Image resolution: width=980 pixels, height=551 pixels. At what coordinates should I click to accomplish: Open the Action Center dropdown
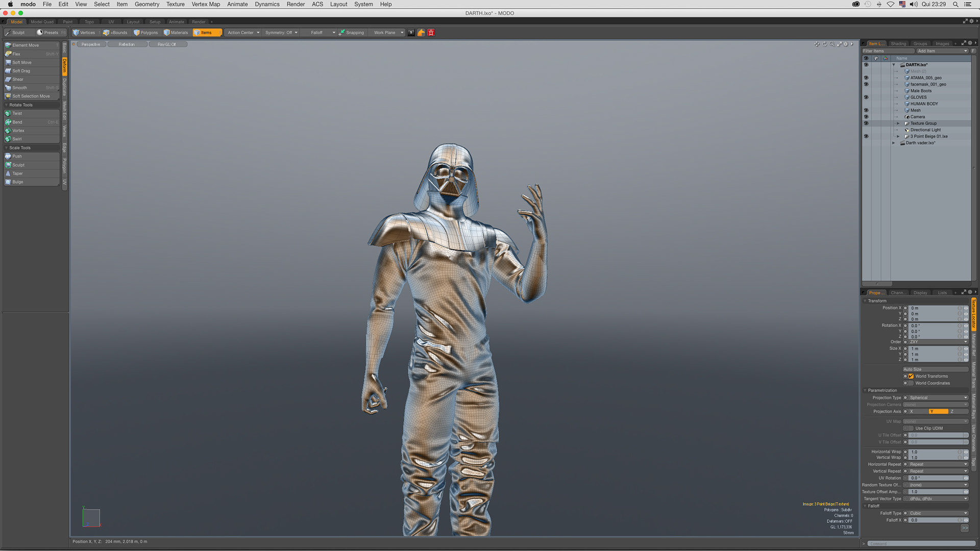tap(243, 33)
